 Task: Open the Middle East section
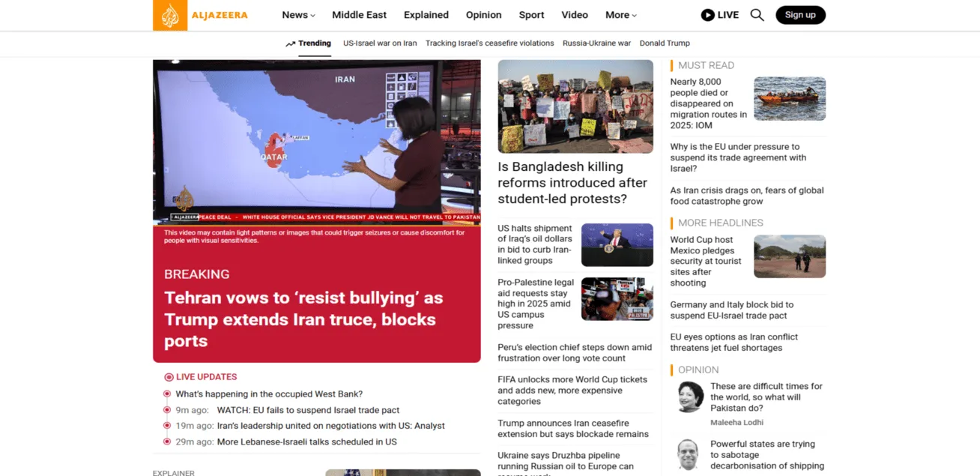tap(359, 15)
